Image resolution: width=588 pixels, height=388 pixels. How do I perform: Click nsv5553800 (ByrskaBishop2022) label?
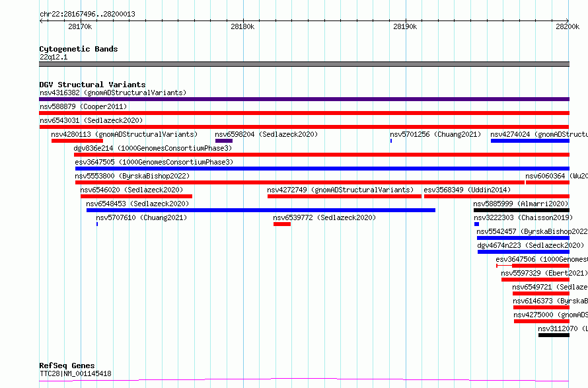tap(132, 176)
